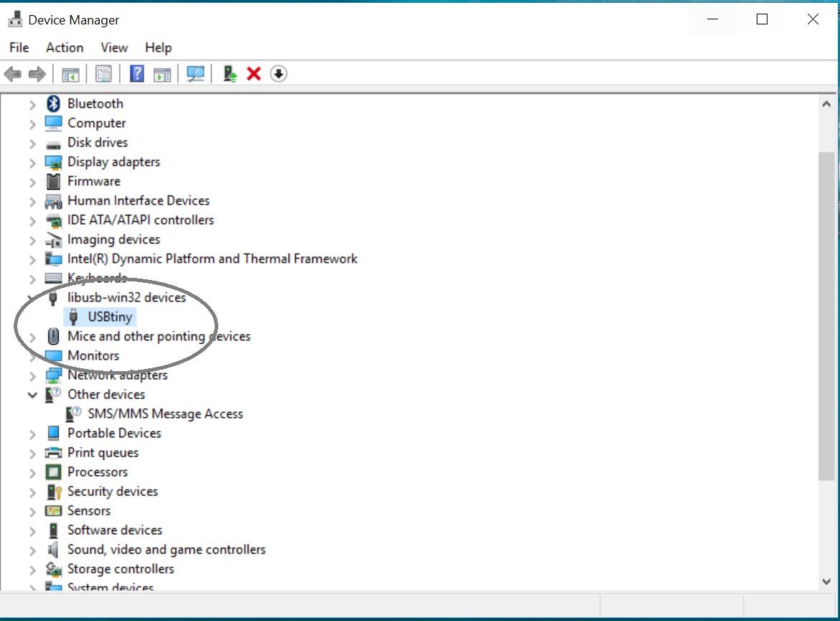Collapse the Other devices chevron
The image size is (840, 621).
click(32, 396)
